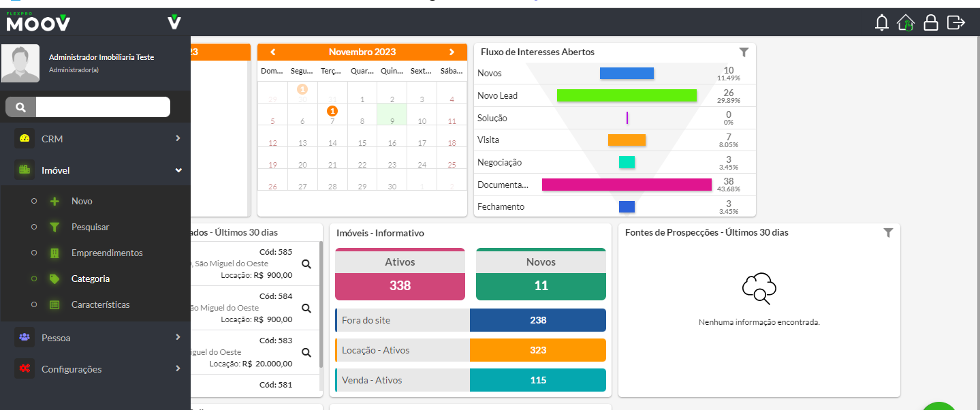Screen dimensions: 980x410
Task: Click the blue Fechamento funnel bar
Action: point(627,206)
